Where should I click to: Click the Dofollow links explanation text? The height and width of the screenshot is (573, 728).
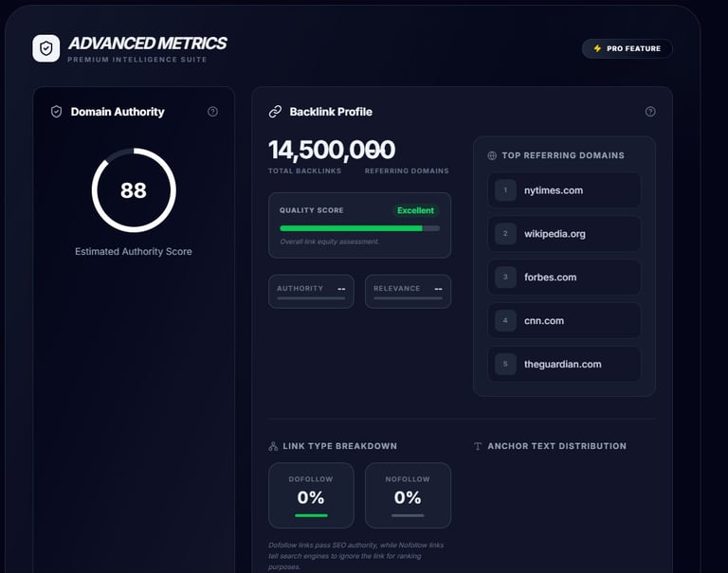356,556
